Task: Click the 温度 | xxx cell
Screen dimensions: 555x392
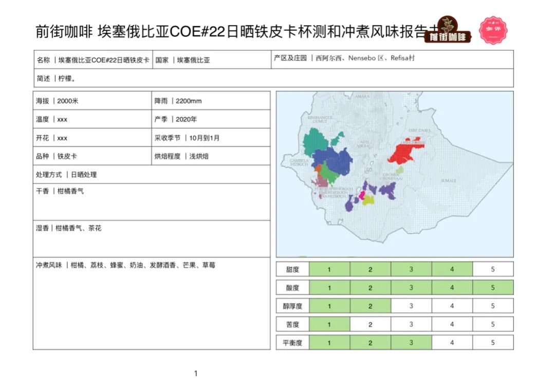Action: click(92, 119)
